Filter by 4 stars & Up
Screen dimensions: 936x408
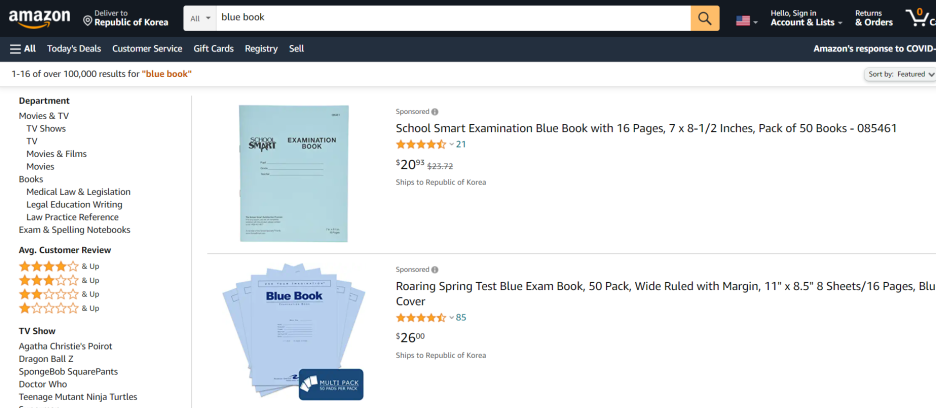click(59, 266)
